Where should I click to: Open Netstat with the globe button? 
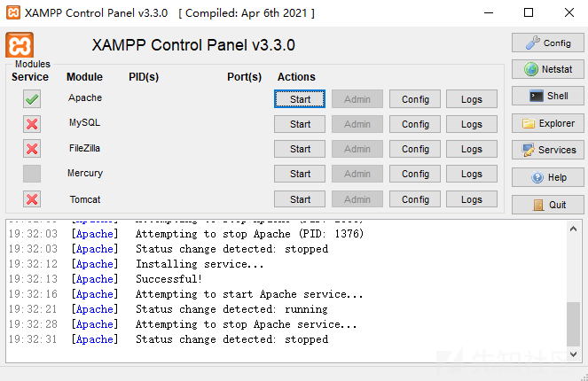[548, 69]
